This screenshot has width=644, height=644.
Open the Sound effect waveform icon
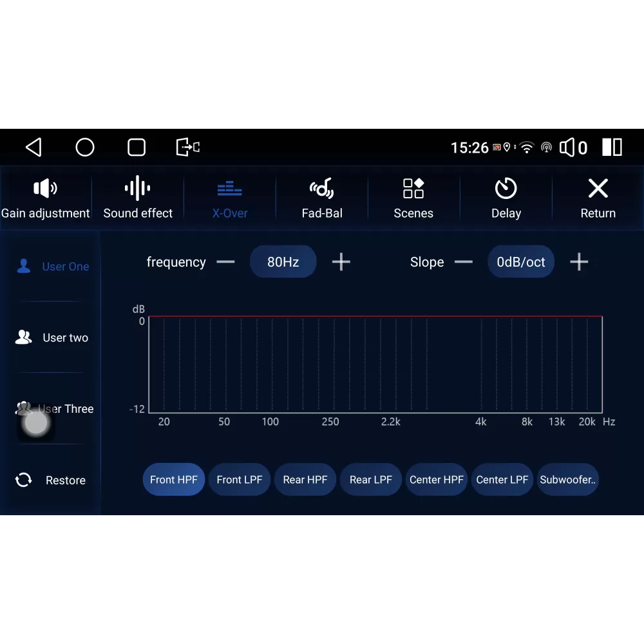click(x=138, y=188)
